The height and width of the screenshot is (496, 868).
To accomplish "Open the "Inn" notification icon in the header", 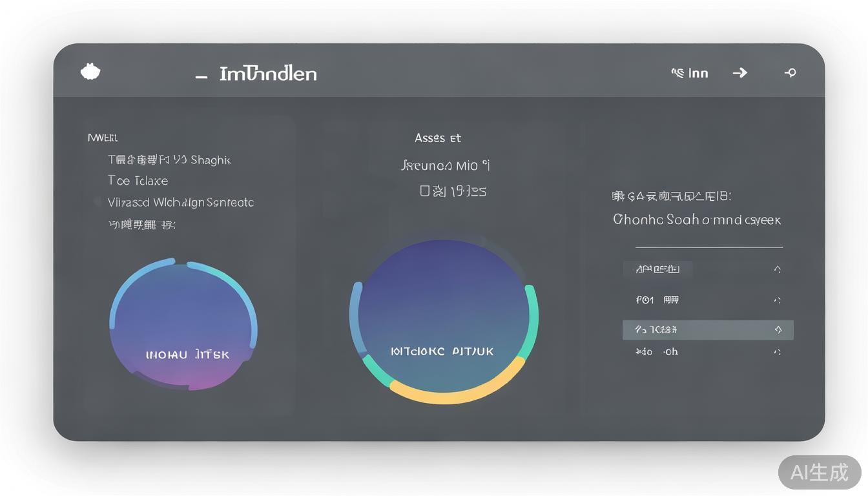I will coord(690,73).
